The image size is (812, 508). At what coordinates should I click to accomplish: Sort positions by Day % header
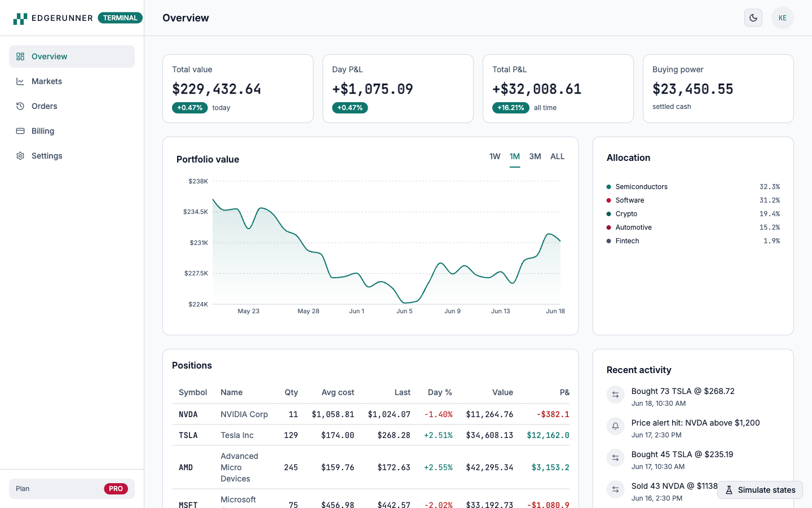coord(440,392)
